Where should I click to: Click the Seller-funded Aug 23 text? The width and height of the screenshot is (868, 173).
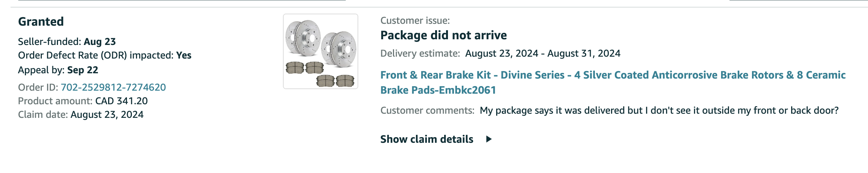pos(67,42)
